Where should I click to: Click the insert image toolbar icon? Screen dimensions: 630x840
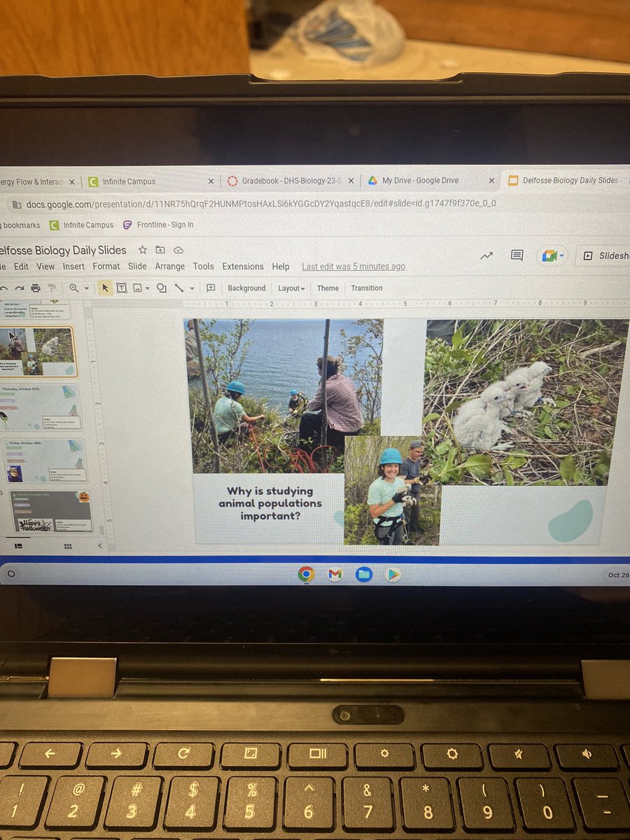coord(137,288)
